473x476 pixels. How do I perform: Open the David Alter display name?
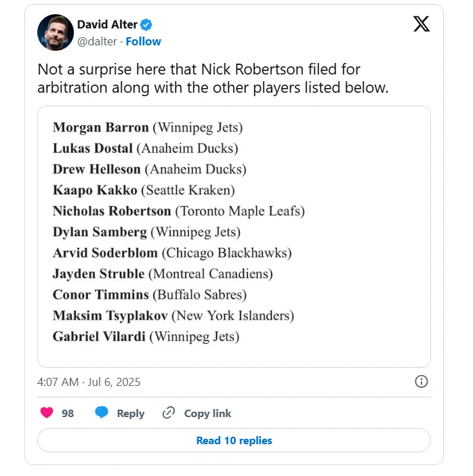point(107,24)
